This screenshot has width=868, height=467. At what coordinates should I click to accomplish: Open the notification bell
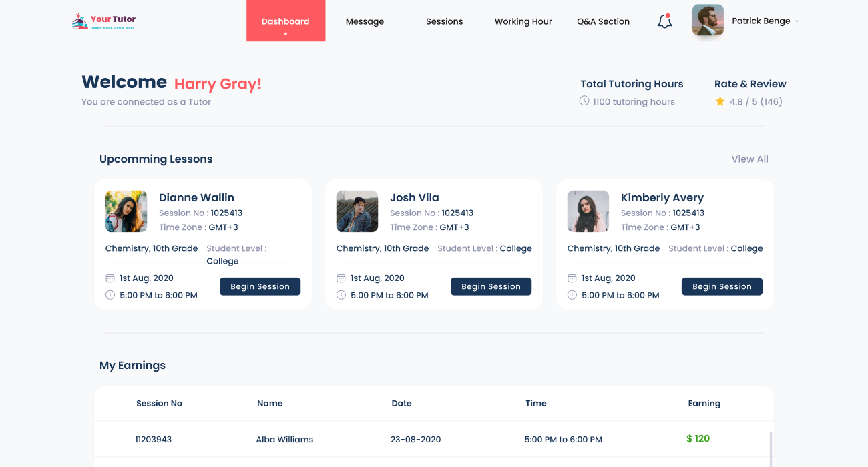tap(664, 21)
